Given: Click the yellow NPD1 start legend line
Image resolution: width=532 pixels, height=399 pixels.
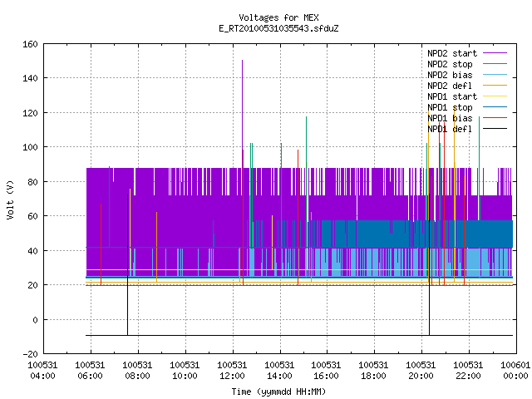Looking at the screenshot, I should [495, 96].
